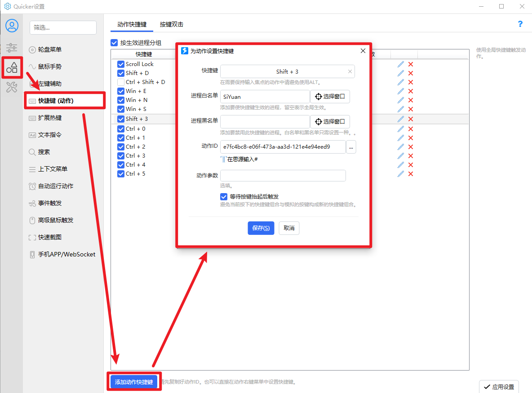Image resolution: width=532 pixels, height=393 pixels.
Task: Edit the Ctrl + 2 row pencil icon
Action: tap(401, 147)
